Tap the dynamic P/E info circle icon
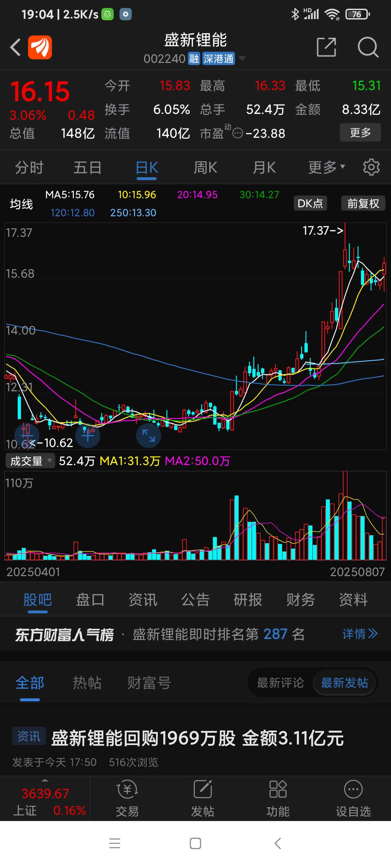Screen dimensions: 391x868 237,133
